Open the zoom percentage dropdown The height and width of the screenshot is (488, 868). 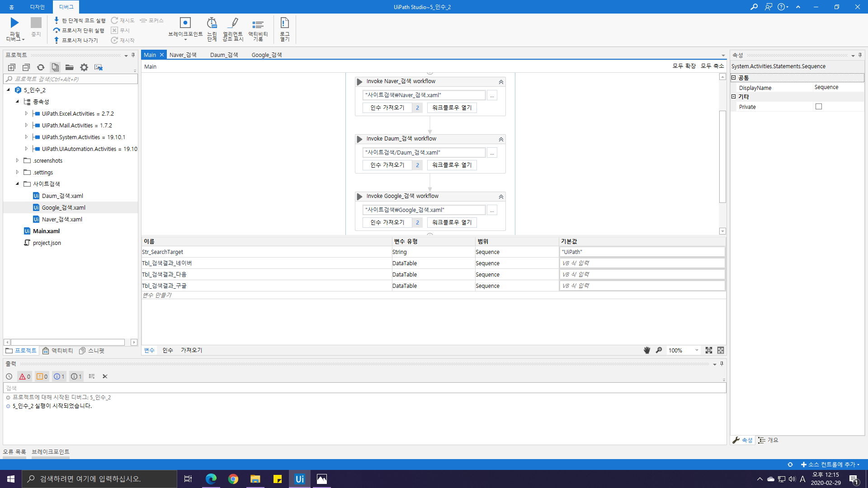pos(697,350)
